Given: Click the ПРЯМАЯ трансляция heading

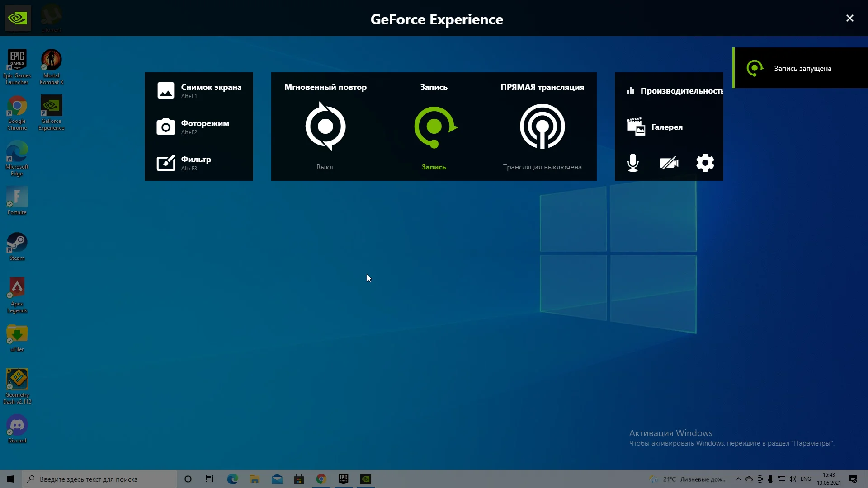Looking at the screenshot, I should [x=542, y=87].
